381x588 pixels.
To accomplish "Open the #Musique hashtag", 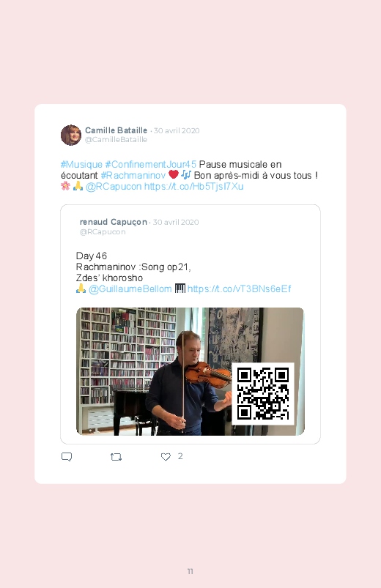I will click(81, 164).
